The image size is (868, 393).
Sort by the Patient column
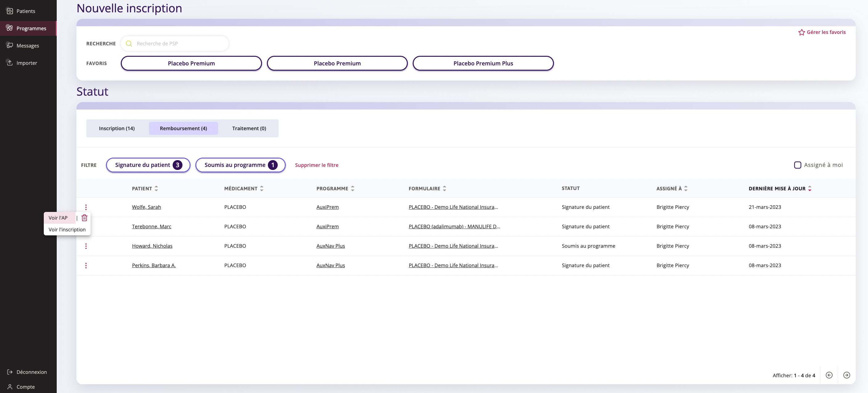click(x=156, y=188)
